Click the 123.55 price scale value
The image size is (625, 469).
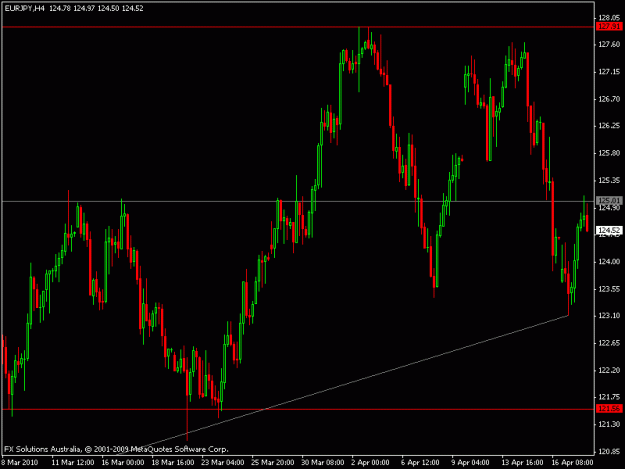(x=609, y=289)
